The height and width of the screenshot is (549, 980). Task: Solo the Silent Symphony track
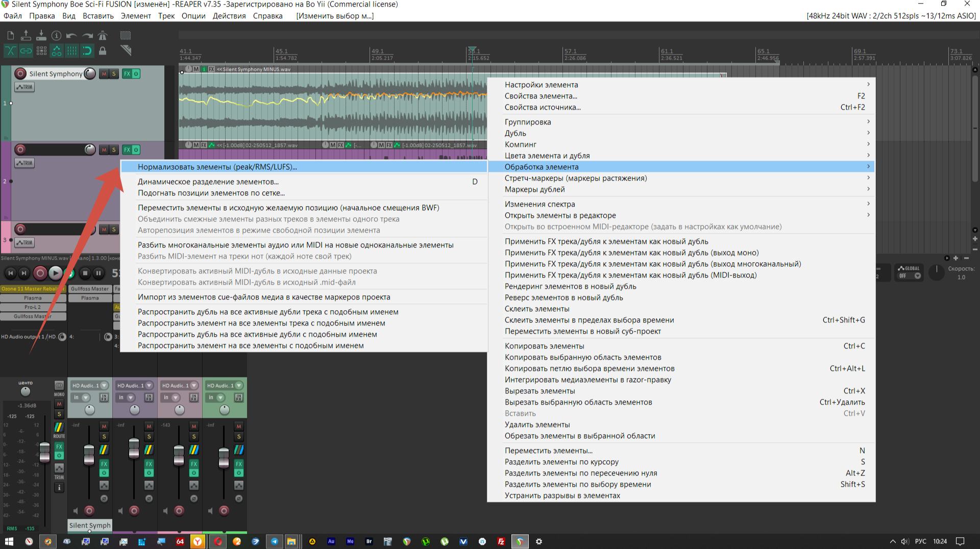tap(114, 74)
